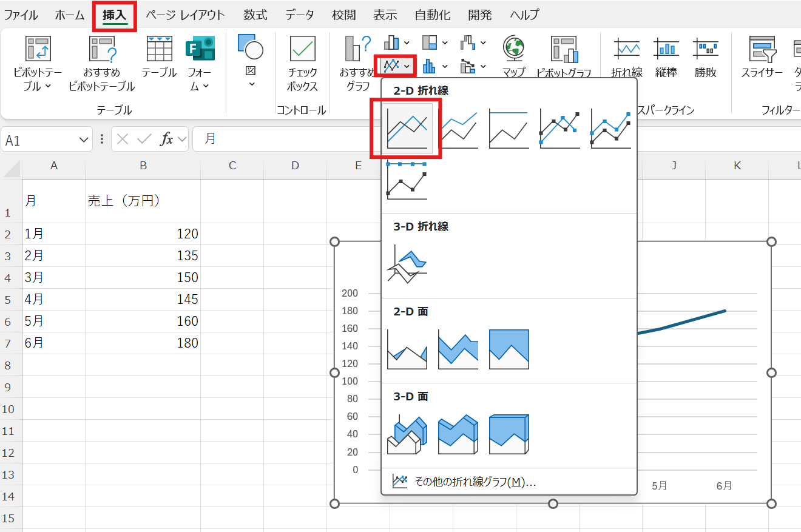Open the 図 illustrations dropdown

tap(250, 84)
